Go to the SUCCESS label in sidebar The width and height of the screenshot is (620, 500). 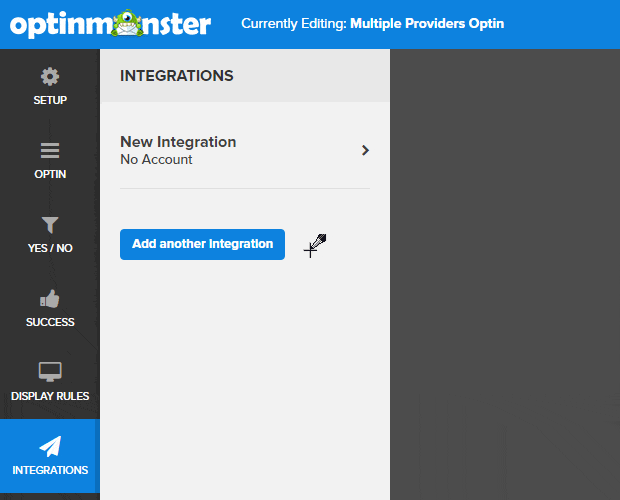(50, 322)
